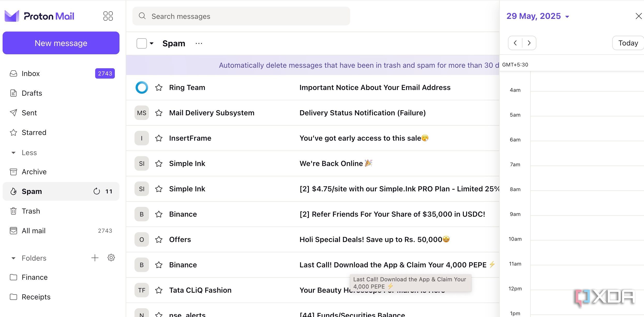Go to previous day in calendar panel
Image resolution: width=644 pixels, height=317 pixels.
pos(515,43)
